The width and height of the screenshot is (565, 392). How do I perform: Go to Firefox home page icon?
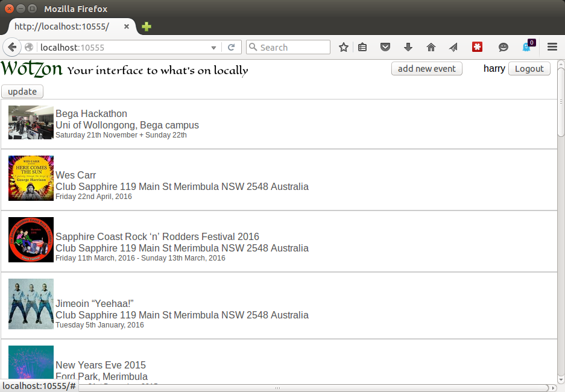431,47
